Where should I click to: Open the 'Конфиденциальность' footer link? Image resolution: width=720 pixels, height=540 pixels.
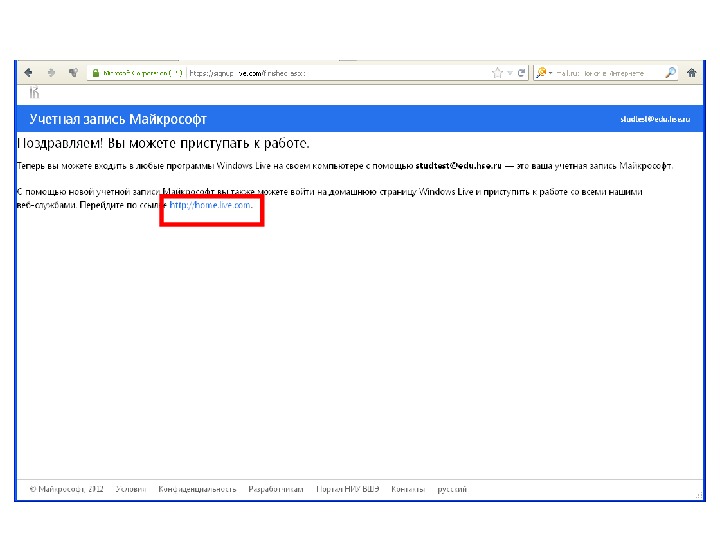197,489
